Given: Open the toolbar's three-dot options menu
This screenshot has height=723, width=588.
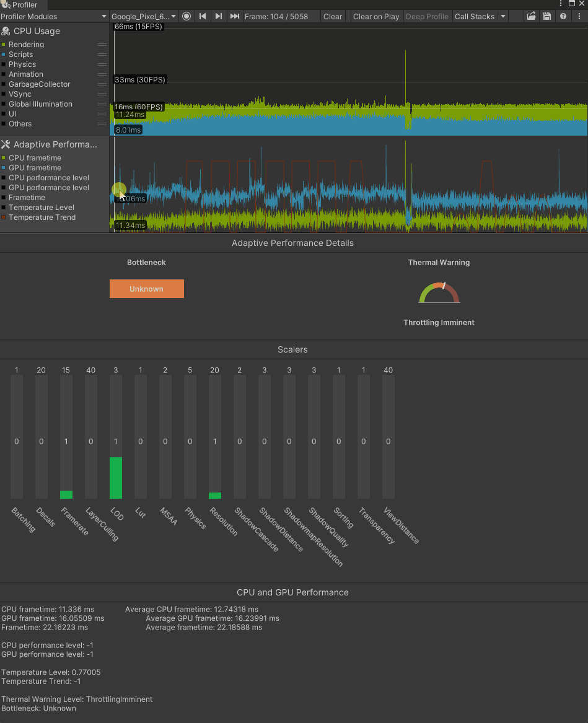Looking at the screenshot, I should click(x=579, y=17).
